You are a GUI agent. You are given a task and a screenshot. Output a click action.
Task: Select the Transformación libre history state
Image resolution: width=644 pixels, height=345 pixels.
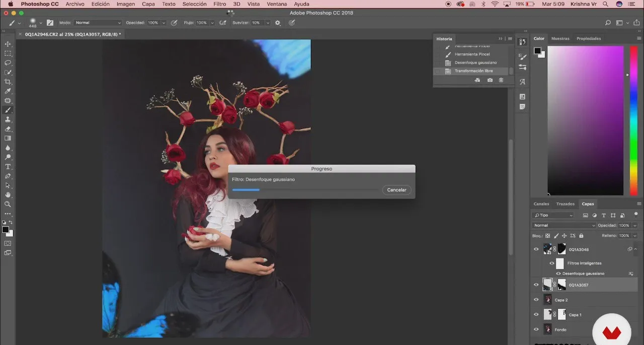(473, 71)
